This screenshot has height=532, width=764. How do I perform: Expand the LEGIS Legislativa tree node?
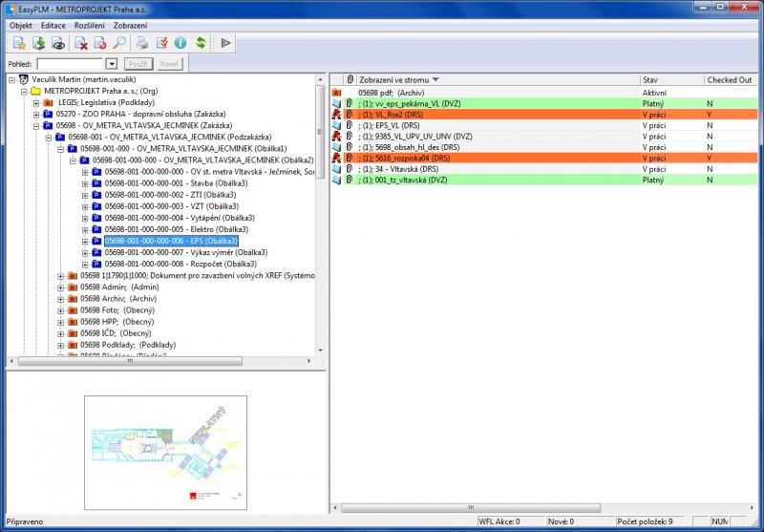point(36,103)
